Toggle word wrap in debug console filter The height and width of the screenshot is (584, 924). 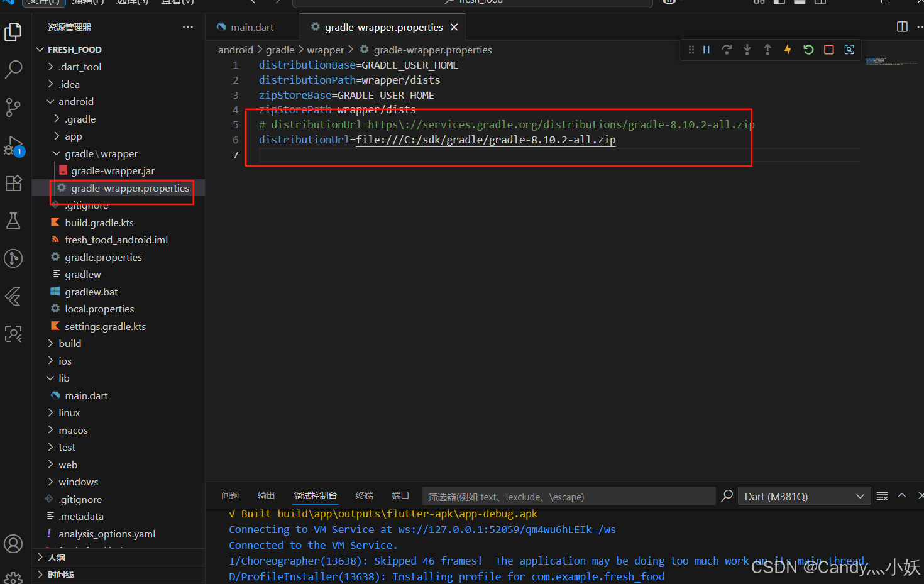point(881,495)
